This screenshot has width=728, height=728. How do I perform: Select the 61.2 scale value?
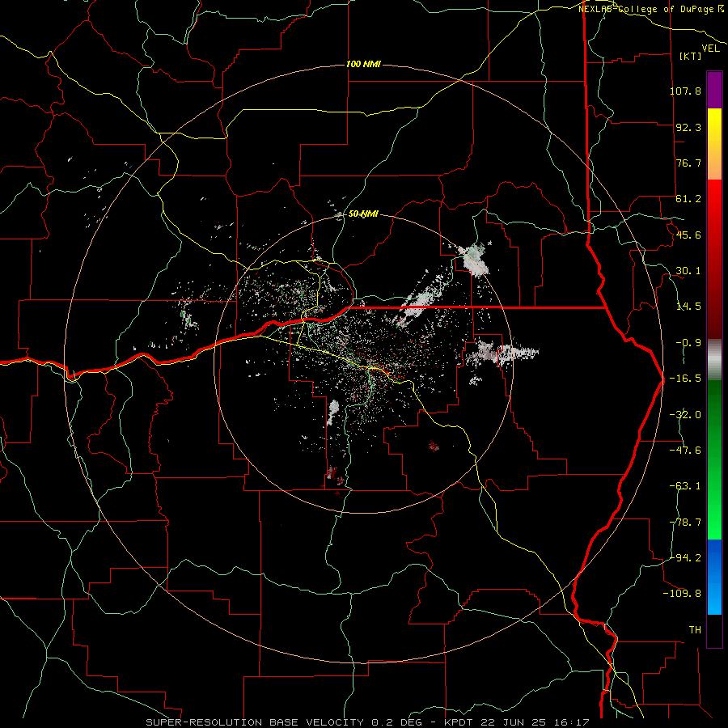[688, 199]
